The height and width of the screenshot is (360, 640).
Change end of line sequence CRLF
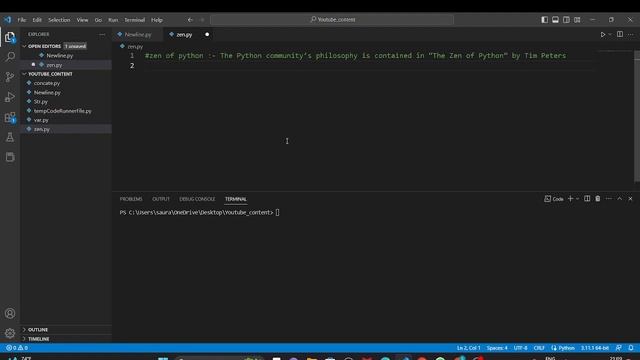[x=539, y=348]
